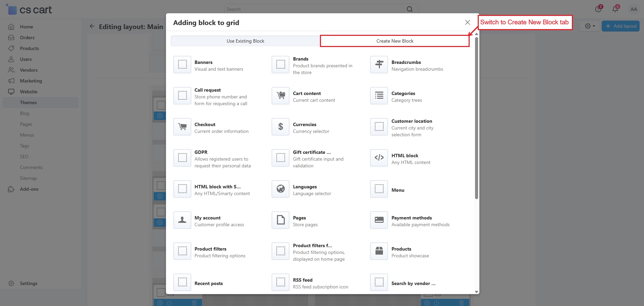Pick the My account person icon
The image size is (644, 306).
click(182, 220)
